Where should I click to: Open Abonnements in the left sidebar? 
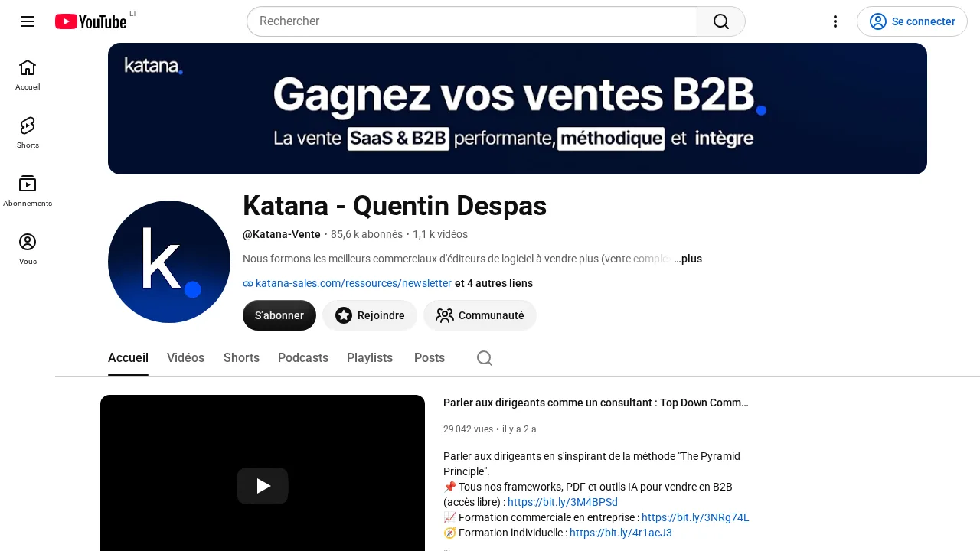coord(28,191)
